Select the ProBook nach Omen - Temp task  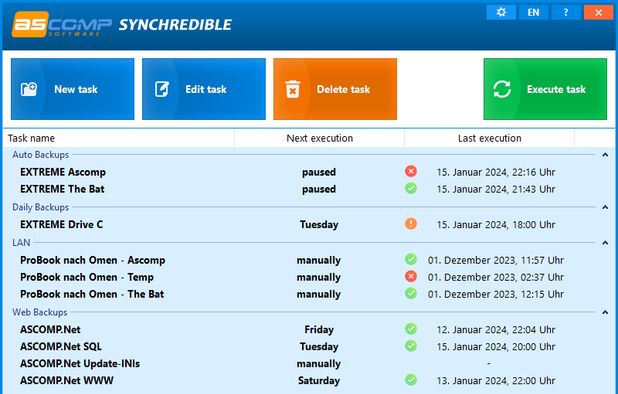pyautogui.click(x=87, y=277)
